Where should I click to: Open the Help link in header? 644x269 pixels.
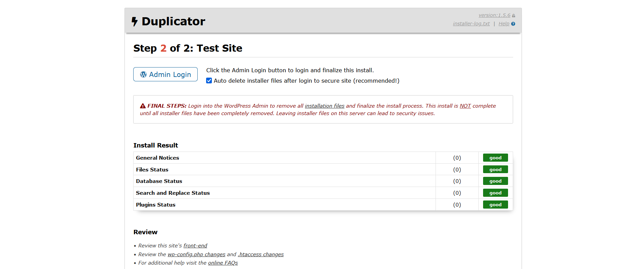pos(504,24)
